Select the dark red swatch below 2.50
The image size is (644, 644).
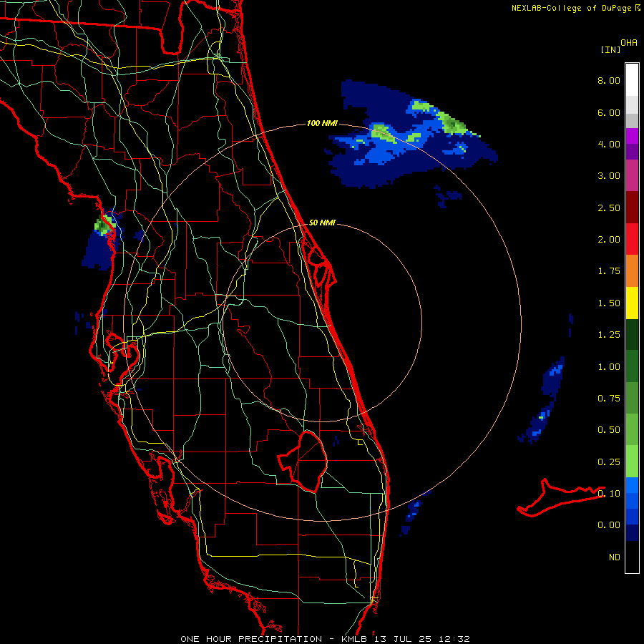click(x=632, y=208)
